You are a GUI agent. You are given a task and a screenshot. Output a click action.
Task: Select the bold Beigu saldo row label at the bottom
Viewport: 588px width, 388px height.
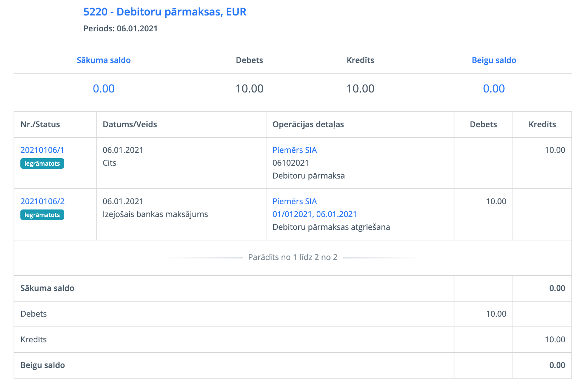click(43, 365)
